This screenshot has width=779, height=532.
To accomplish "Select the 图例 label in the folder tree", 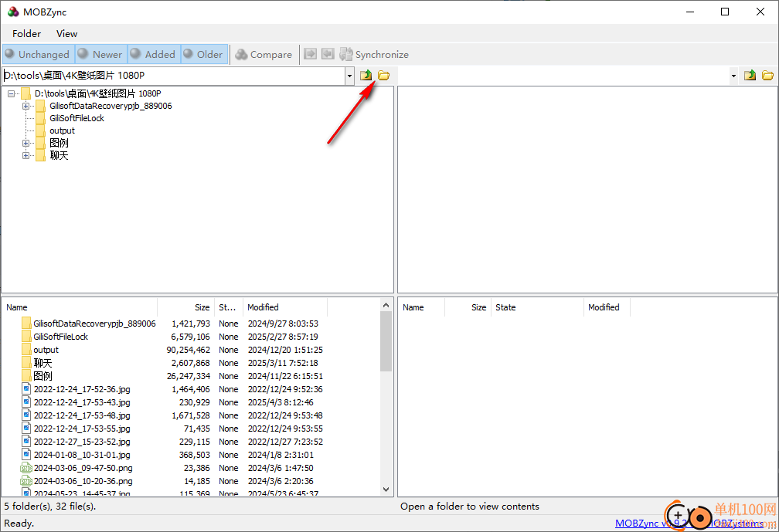I will (59, 143).
